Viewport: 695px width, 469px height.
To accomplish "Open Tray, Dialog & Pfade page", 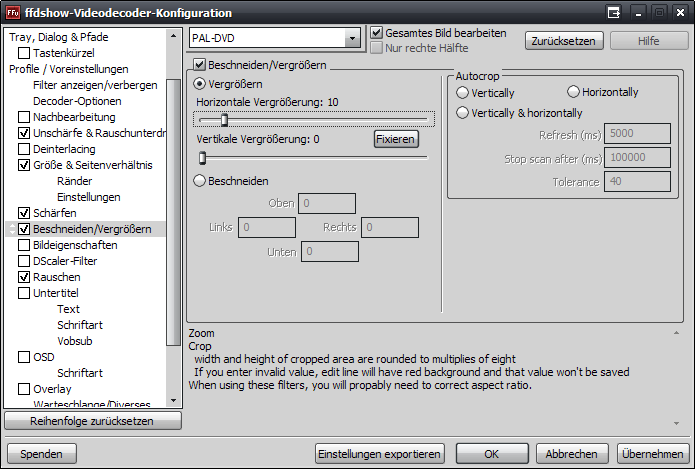I will click(x=59, y=37).
